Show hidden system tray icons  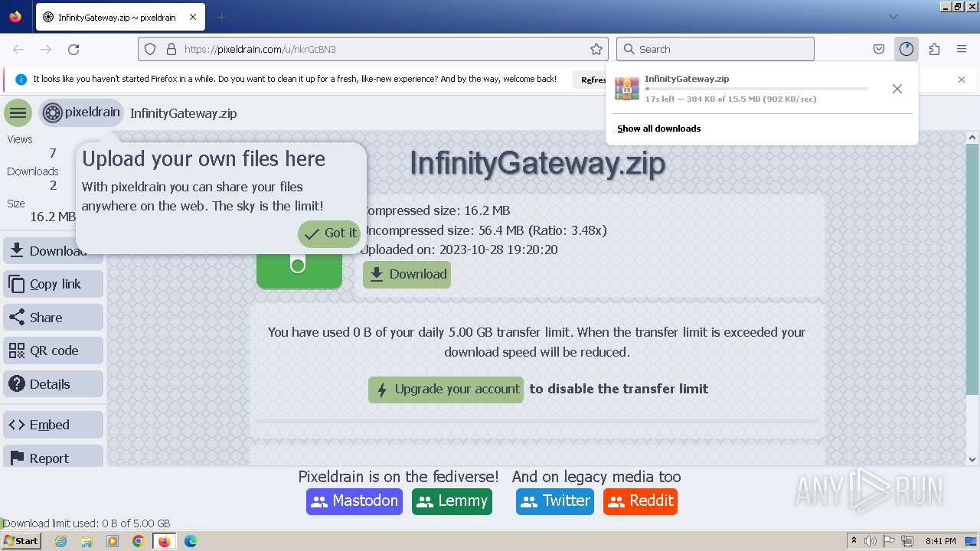pos(854,541)
